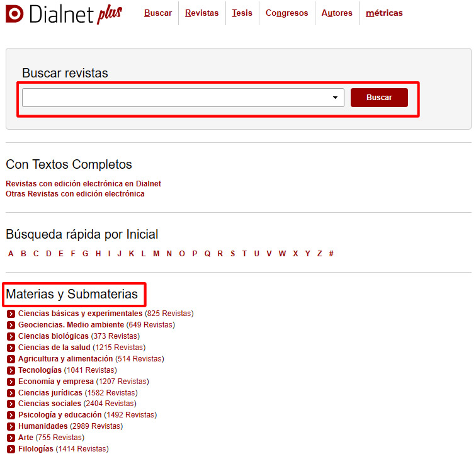The height and width of the screenshot is (459, 476).
Task: Expand arrow icon beside Agricultura y alimentación
Action: [x=11, y=359]
